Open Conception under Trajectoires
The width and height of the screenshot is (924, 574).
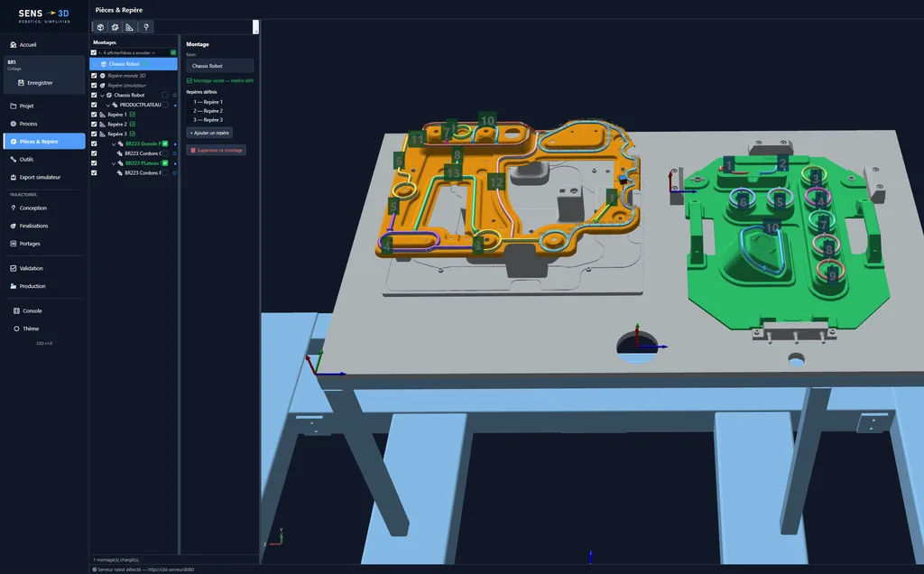[x=29, y=208]
